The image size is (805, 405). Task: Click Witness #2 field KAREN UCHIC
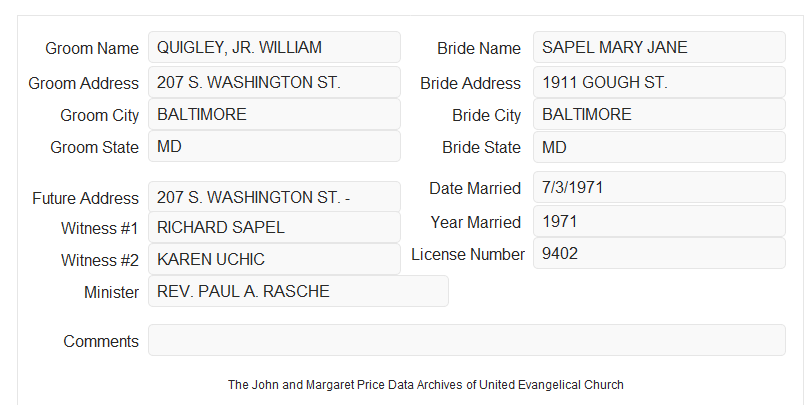point(274,259)
